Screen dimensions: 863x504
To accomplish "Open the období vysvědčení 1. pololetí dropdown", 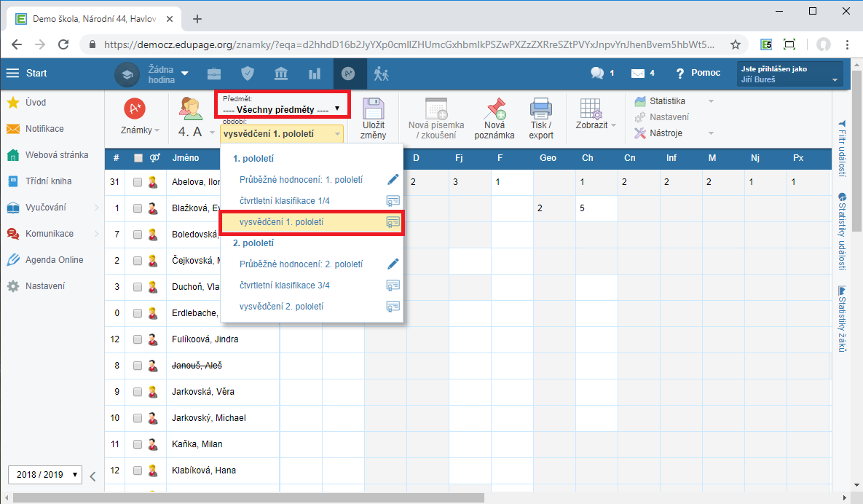I will point(282,134).
